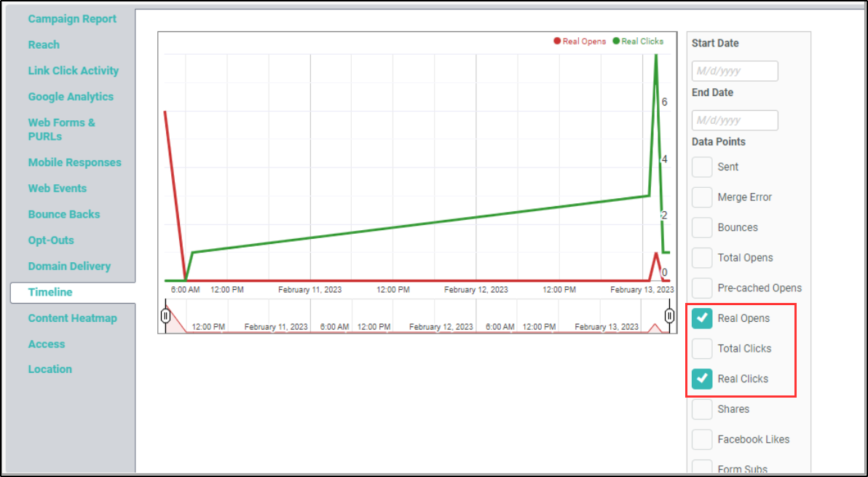Image resolution: width=868 pixels, height=477 pixels.
Task: Click the green peak on the chart
Action: click(656, 57)
